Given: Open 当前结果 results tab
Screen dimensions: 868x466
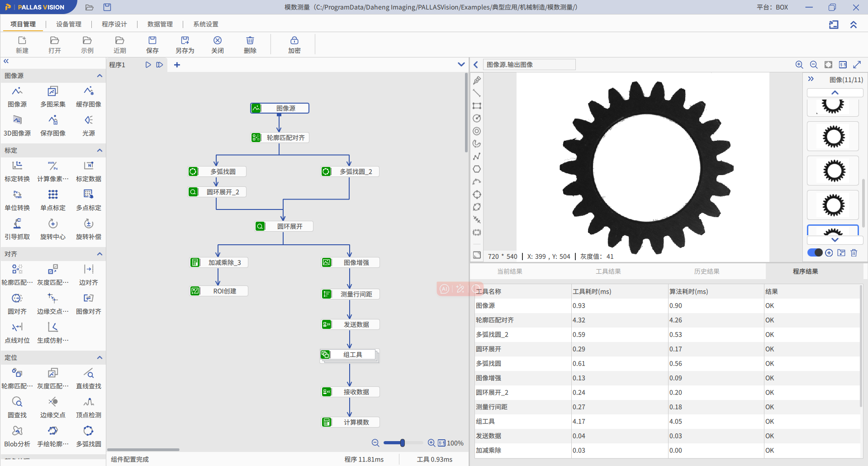Looking at the screenshot, I should [x=510, y=271].
